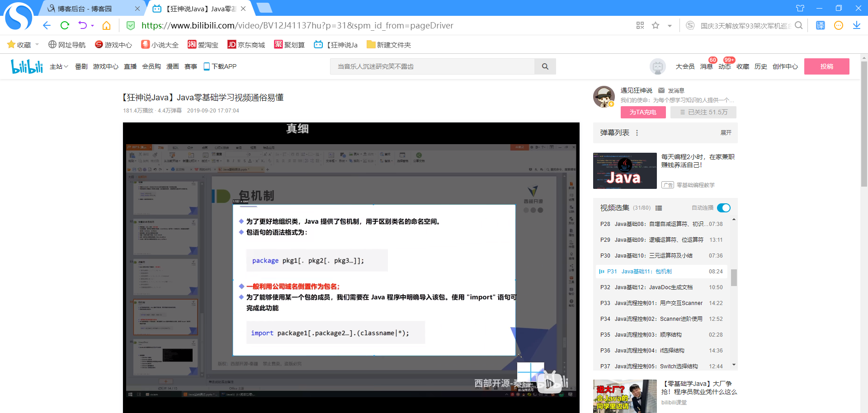
Task: Open 历史 viewing history
Action: tap(761, 66)
